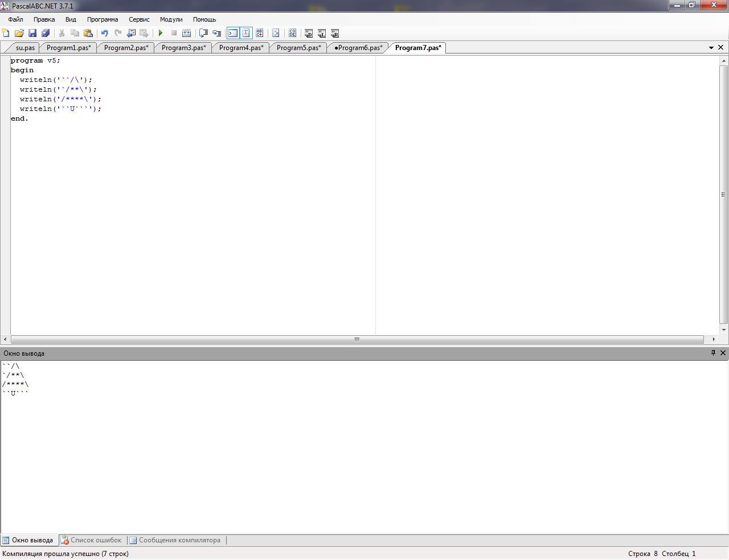The image size is (729, 560).
Task: Copy selection with the copy icon
Action: pyautogui.click(x=75, y=33)
